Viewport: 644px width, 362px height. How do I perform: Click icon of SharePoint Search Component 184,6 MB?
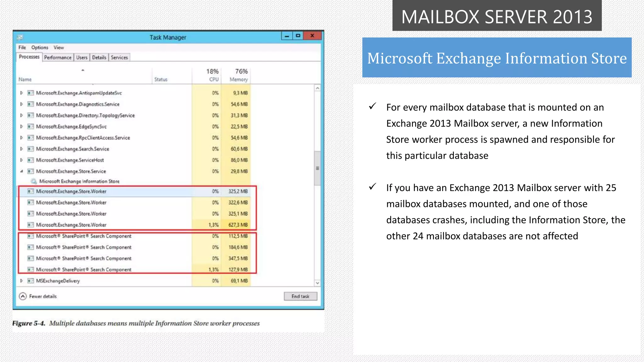point(31,247)
